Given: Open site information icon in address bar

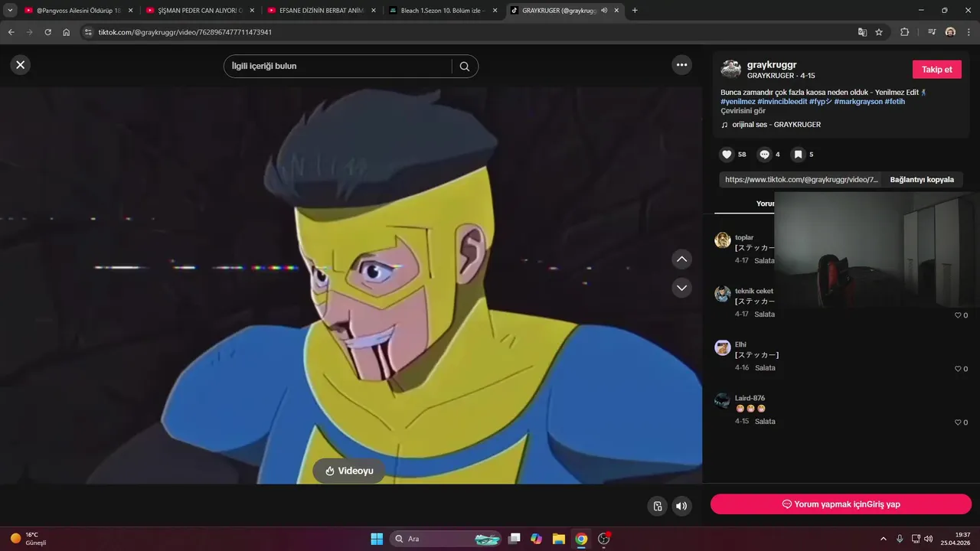Looking at the screenshot, I should [88, 32].
